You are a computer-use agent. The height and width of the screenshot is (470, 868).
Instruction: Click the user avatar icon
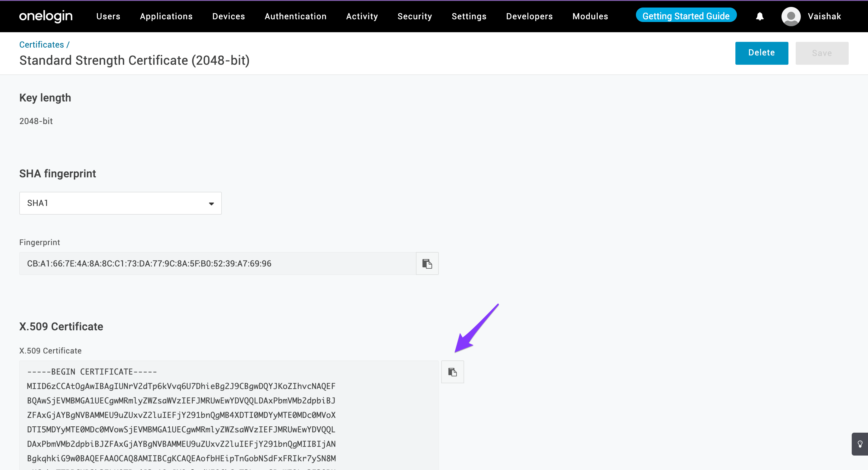point(791,16)
